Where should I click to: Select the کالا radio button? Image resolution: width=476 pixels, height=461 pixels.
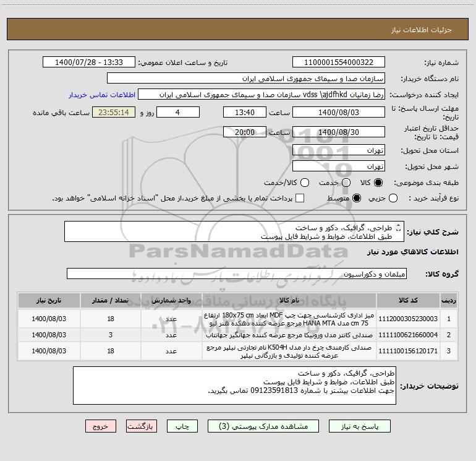click(378, 183)
